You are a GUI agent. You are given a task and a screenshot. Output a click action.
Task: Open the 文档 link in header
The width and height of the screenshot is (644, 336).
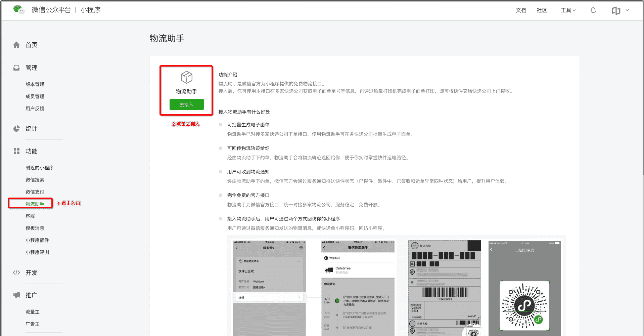(x=521, y=10)
